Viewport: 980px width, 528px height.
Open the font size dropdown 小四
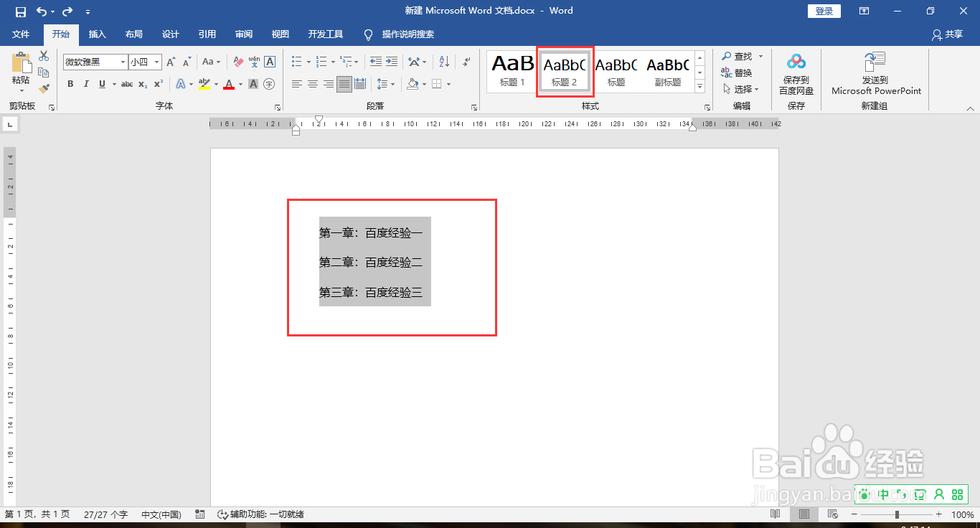click(x=156, y=62)
